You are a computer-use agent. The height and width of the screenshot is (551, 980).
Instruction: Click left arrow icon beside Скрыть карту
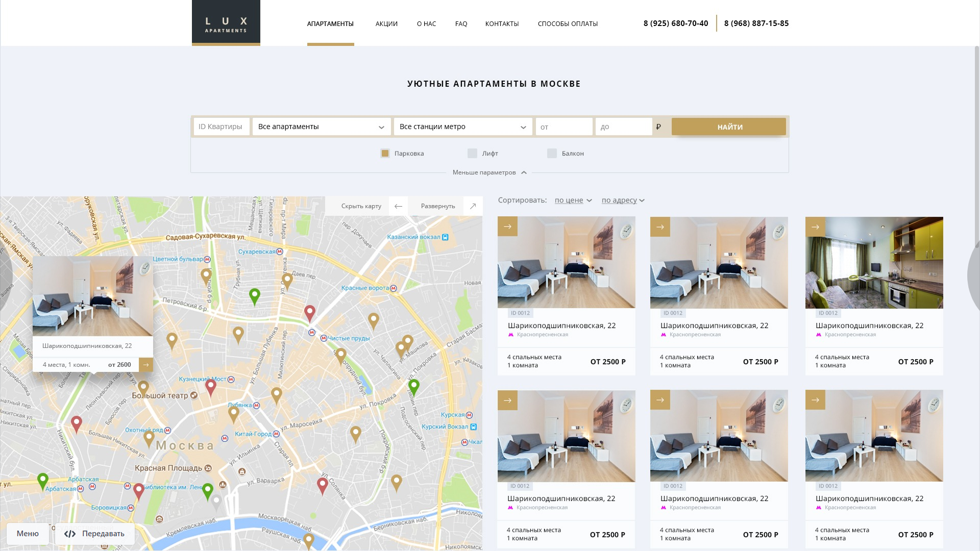click(398, 206)
